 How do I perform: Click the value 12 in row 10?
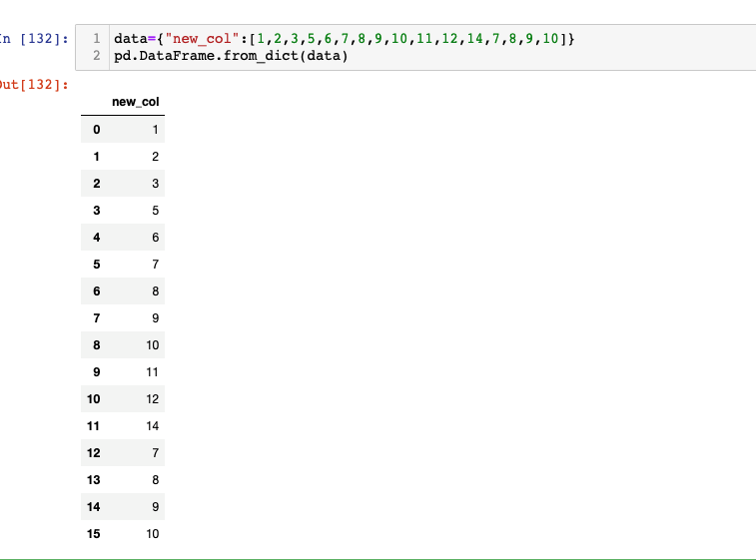pos(153,399)
